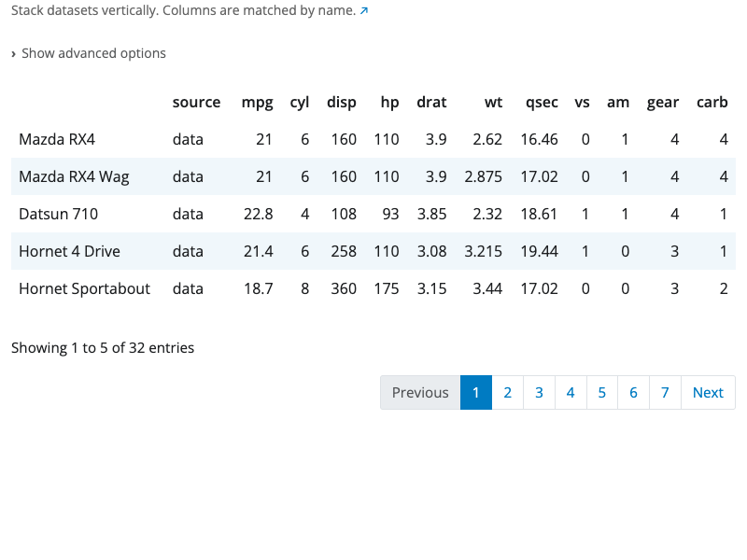Select the Datsun 710 row

coord(58,214)
